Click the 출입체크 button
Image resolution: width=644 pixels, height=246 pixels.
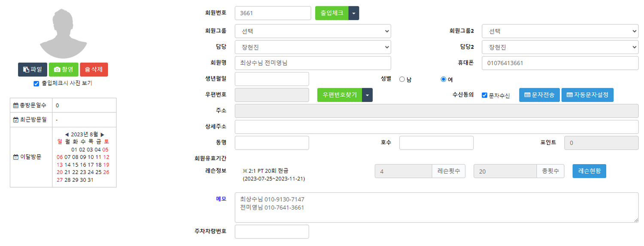pos(332,13)
